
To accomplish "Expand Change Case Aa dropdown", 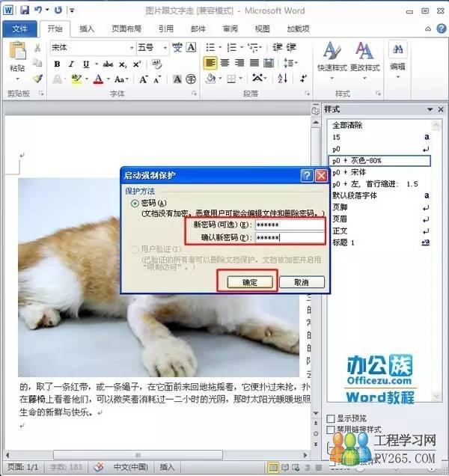I will pos(122,79).
